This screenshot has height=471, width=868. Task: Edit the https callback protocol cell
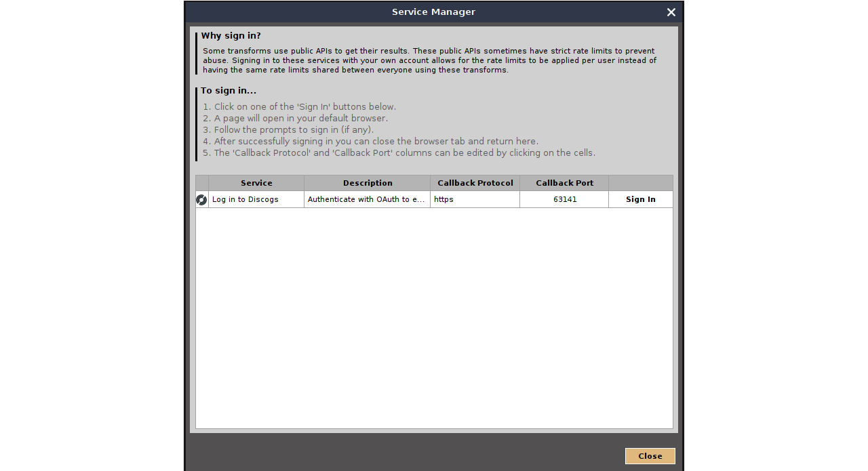475,199
